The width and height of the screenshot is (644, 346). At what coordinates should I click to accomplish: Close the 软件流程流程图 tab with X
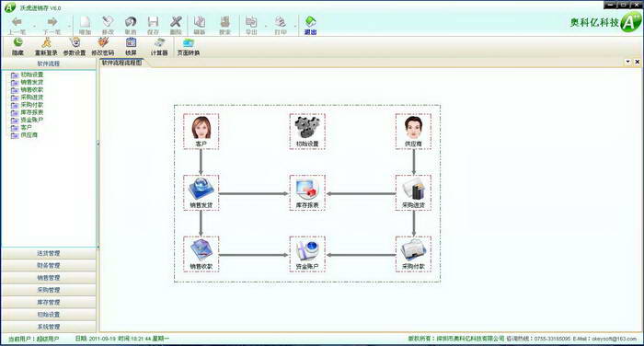click(x=637, y=62)
